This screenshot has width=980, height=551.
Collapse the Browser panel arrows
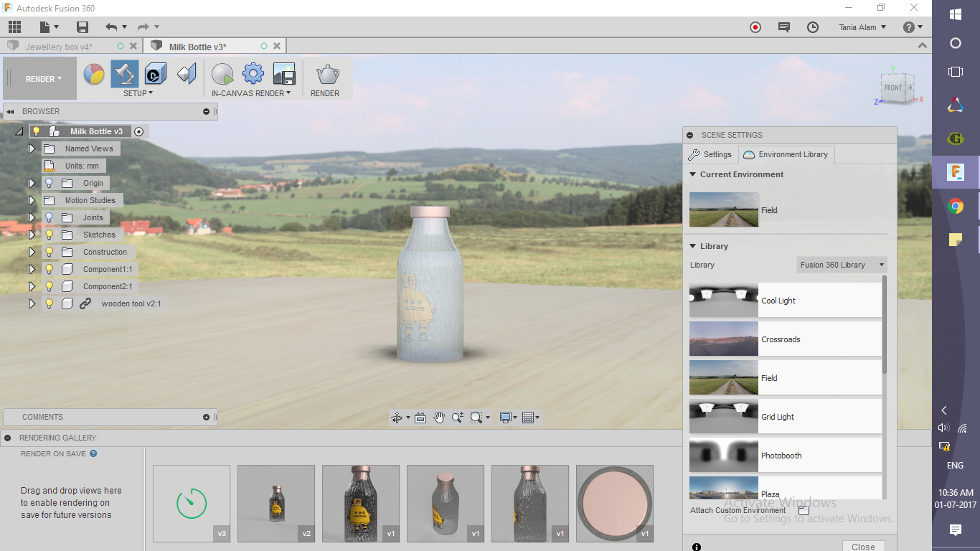11,111
